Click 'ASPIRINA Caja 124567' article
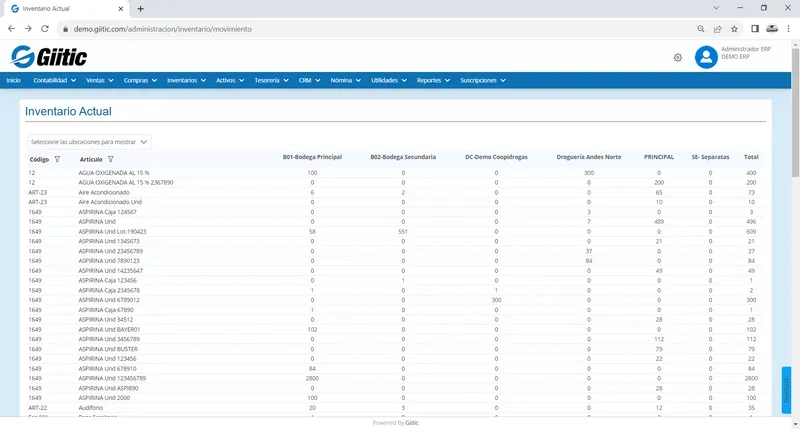The width and height of the screenshot is (800, 429). 107,212
